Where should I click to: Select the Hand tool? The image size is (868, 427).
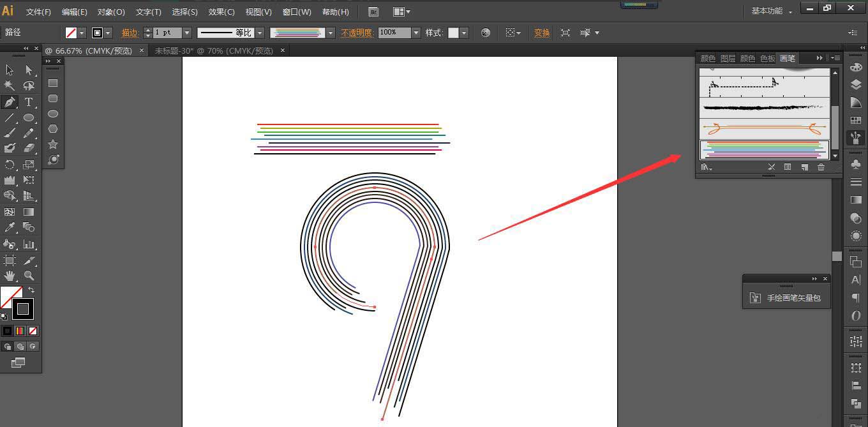pyautogui.click(x=10, y=276)
